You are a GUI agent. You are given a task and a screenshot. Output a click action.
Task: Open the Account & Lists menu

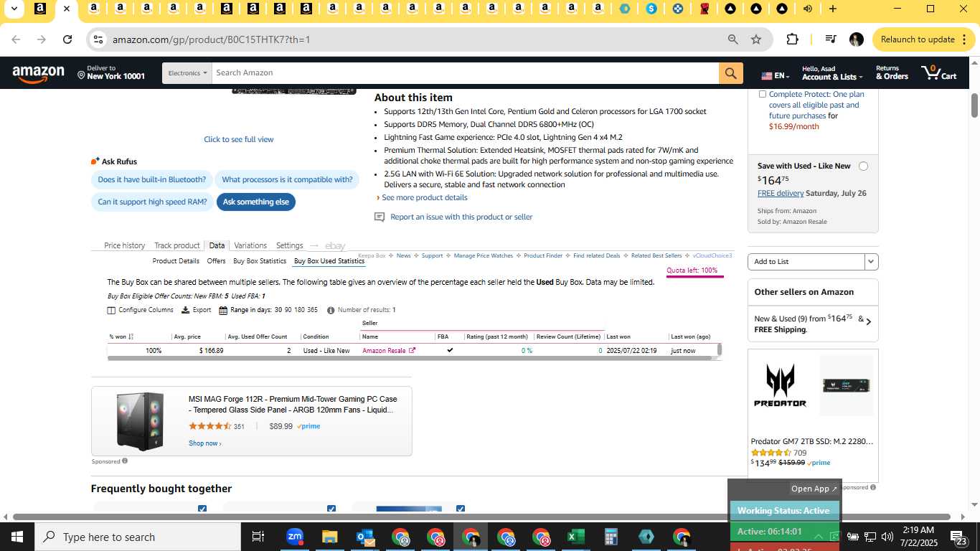pos(831,72)
